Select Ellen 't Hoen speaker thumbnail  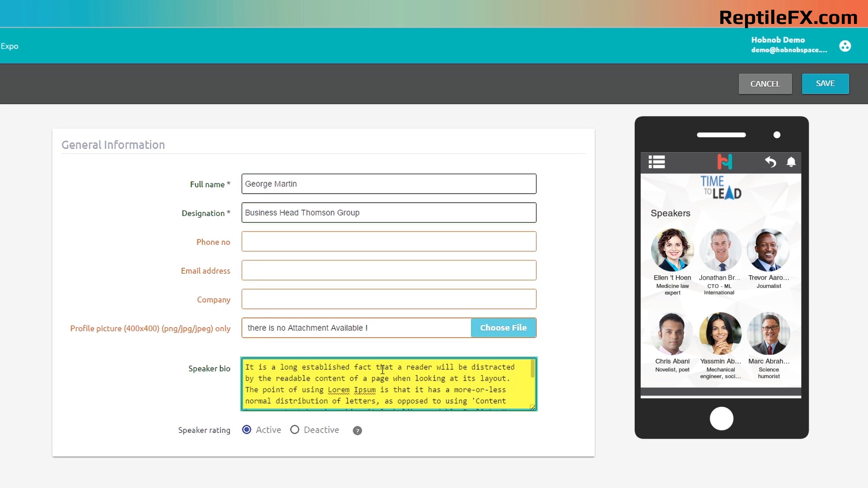(672, 250)
